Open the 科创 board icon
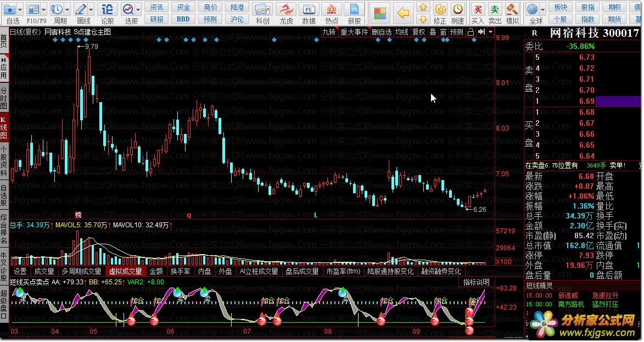This screenshot has width=644, height=342. pos(262,9)
